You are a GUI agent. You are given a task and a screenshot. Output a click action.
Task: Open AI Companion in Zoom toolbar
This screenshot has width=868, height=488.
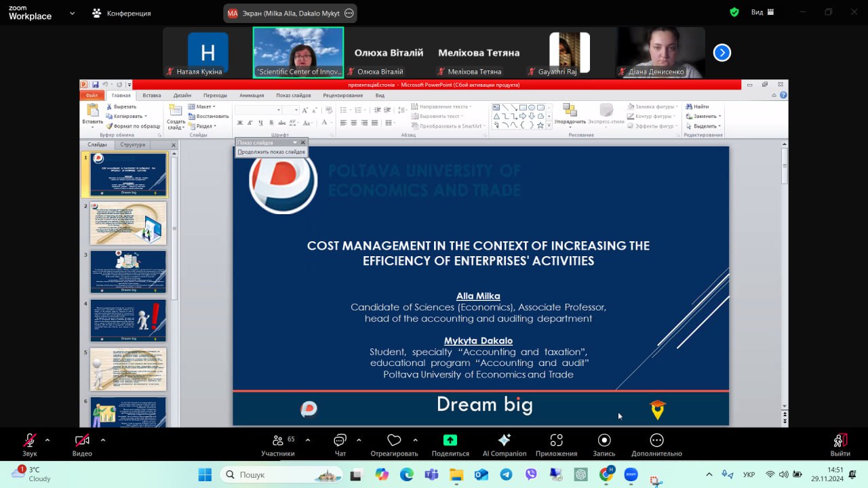click(504, 441)
